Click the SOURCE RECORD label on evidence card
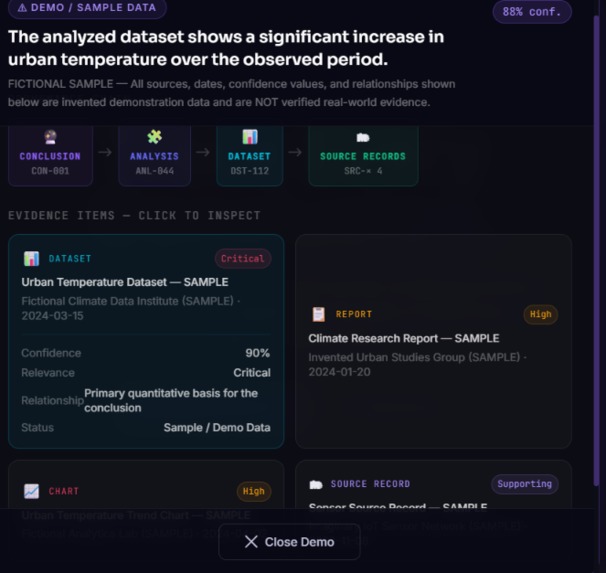This screenshot has height=573, width=606. point(370,484)
